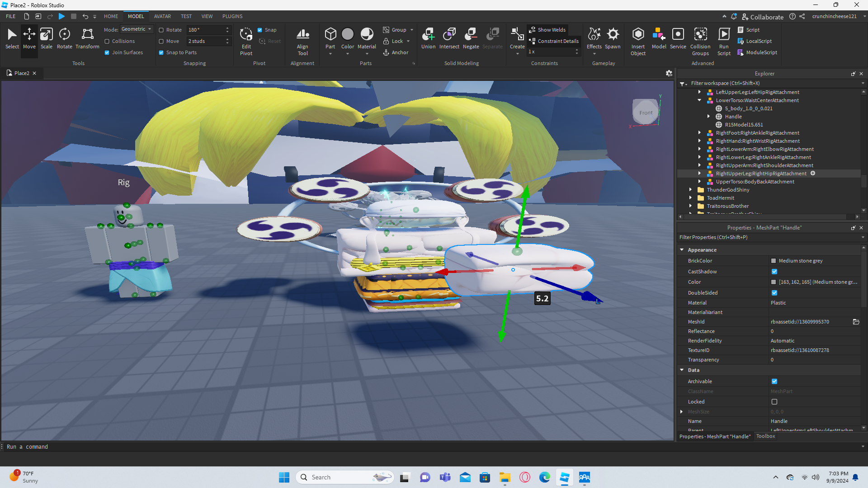This screenshot has width=868, height=488.
Task: Uncheck Join Surfaces option
Action: (x=107, y=52)
